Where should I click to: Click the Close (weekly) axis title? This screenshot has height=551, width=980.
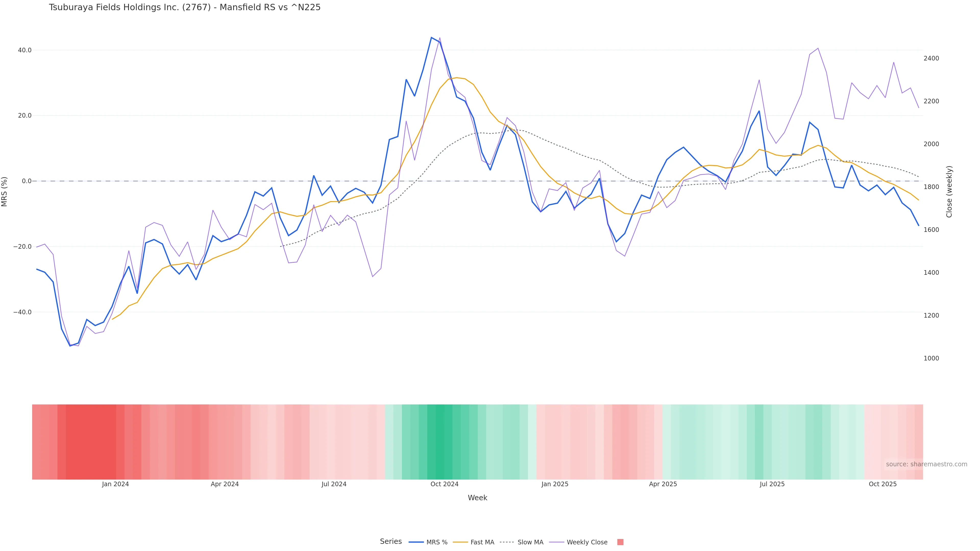click(x=949, y=192)
